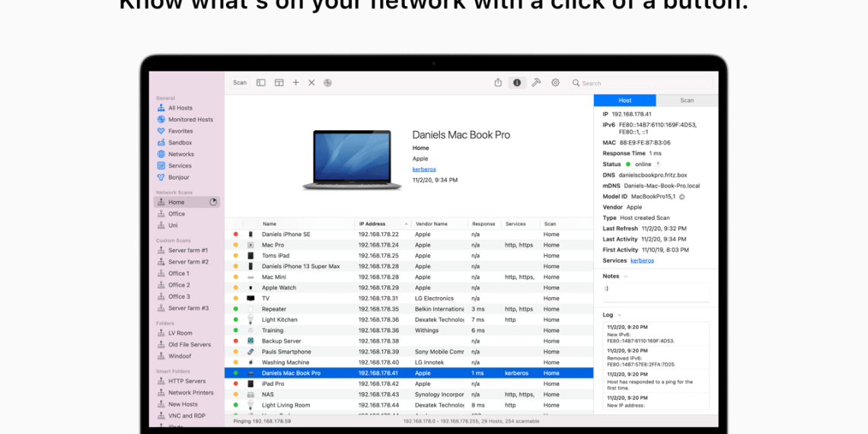The image size is (868, 434).
Task: Toggle the info inspector button
Action: tap(517, 83)
